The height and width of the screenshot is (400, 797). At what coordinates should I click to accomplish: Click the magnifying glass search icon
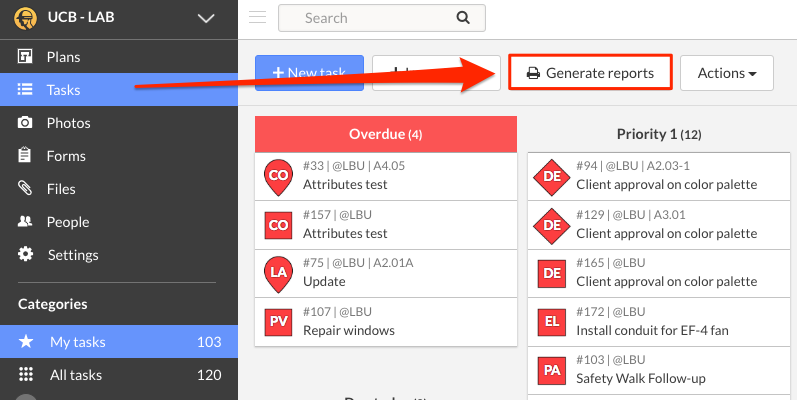click(462, 18)
